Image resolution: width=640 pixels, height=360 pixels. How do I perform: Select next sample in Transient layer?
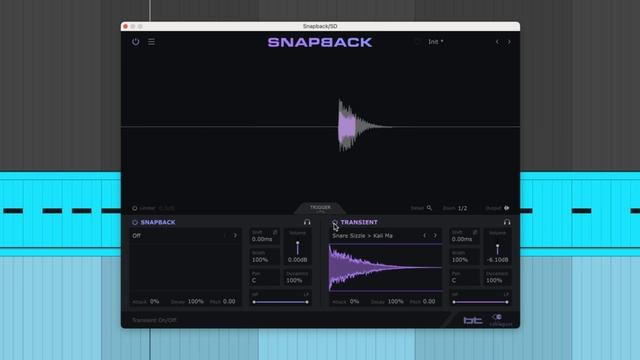click(x=435, y=236)
